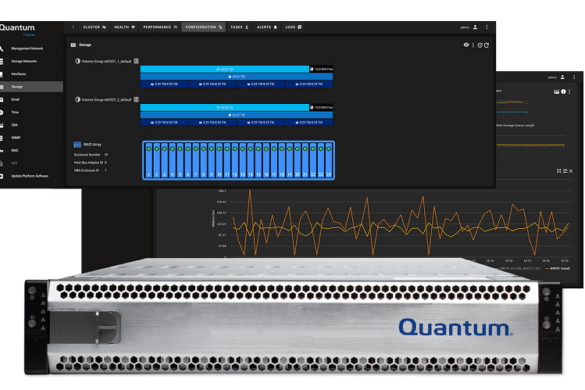The height and width of the screenshot is (390, 585).
Task: Click the medium-blue bar under Volume Group 1_default
Action: click(237, 77)
